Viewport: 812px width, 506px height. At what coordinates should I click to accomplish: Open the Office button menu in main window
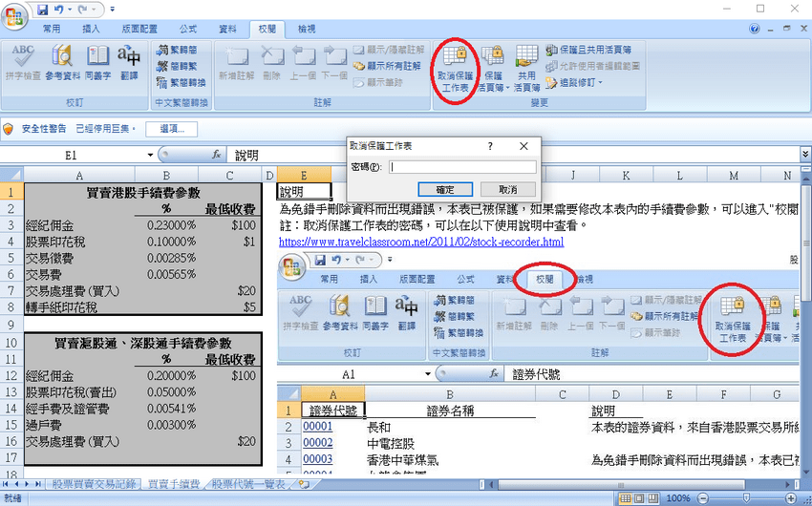tap(14, 16)
